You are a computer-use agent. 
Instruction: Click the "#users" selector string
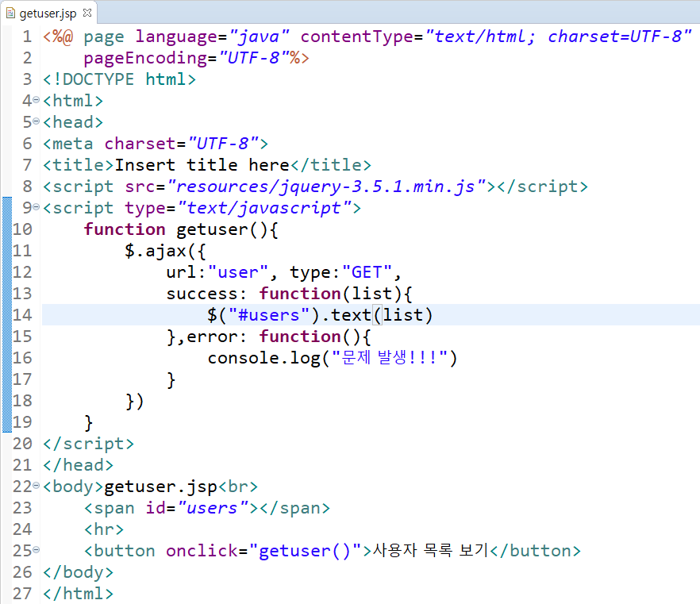click(x=269, y=315)
